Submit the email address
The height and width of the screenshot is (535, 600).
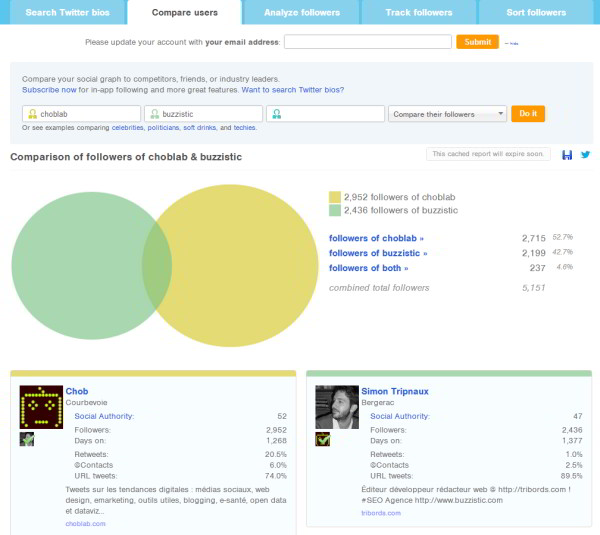[x=478, y=42]
